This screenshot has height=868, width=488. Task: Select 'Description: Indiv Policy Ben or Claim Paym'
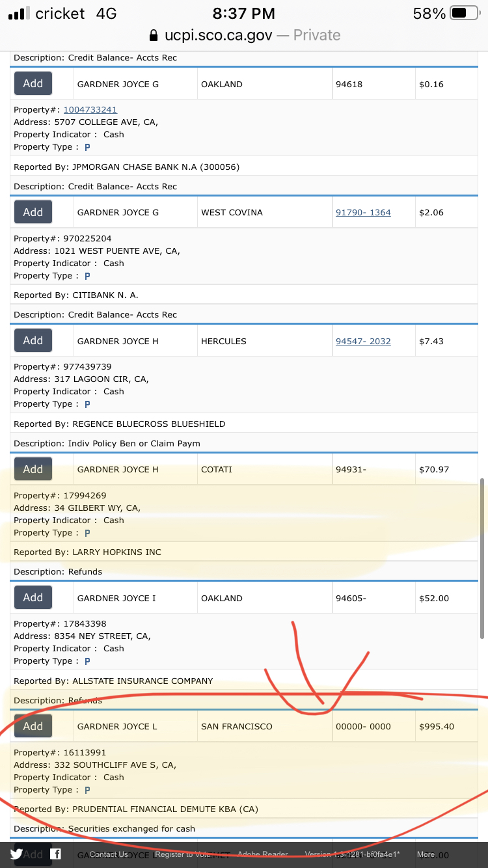coord(107,444)
